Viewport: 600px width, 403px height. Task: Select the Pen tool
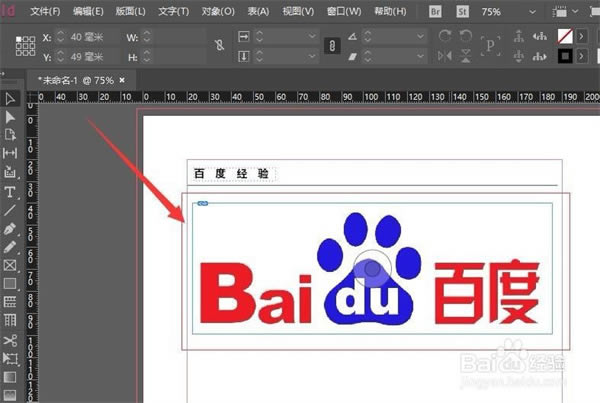(10, 229)
